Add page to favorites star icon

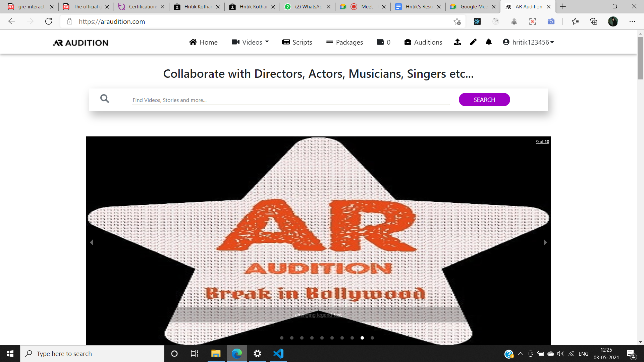coord(457,21)
